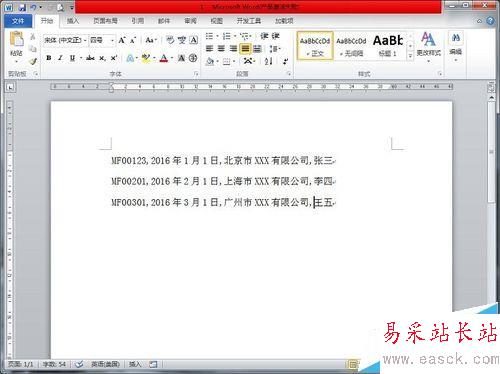The height and width of the screenshot is (374, 500).
Task: Click the Phonetic Guide icon
Action: point(182,40)
